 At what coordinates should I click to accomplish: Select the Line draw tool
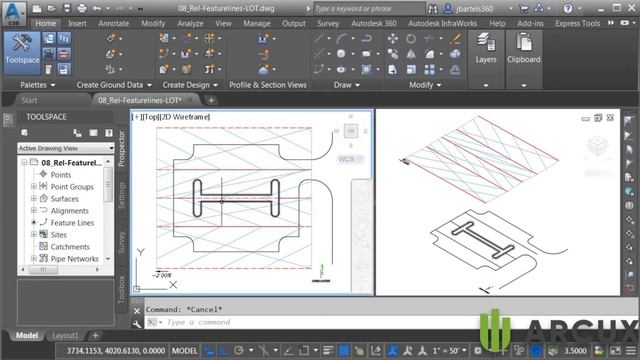tap(319, 38)
